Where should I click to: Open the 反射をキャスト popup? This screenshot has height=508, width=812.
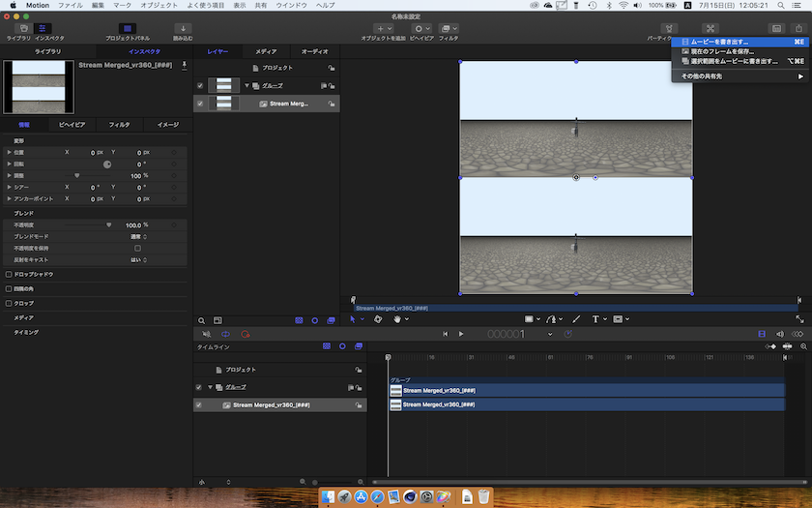[x=139, y=259]
